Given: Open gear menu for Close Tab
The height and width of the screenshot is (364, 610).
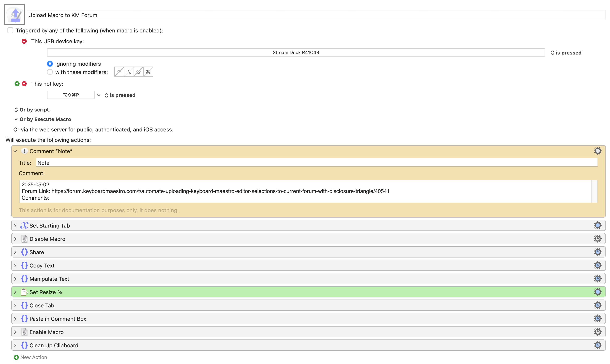Looking at the screenshot, I should (x=598, y=305).
